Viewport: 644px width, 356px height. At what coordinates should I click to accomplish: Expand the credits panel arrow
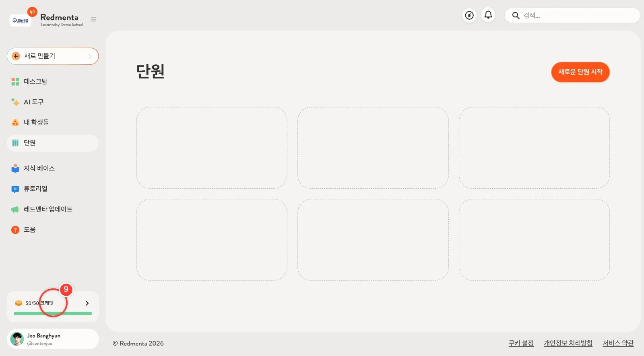[x=87, y=303]
